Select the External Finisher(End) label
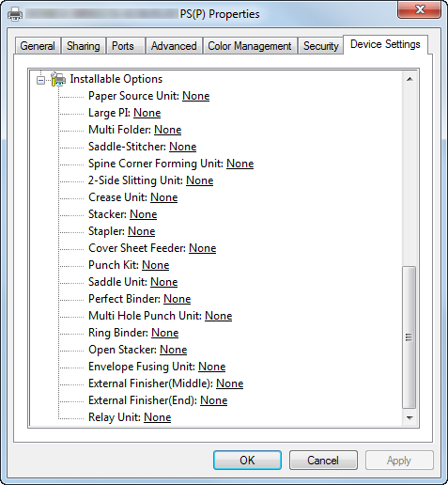 [x=143, y=400]
